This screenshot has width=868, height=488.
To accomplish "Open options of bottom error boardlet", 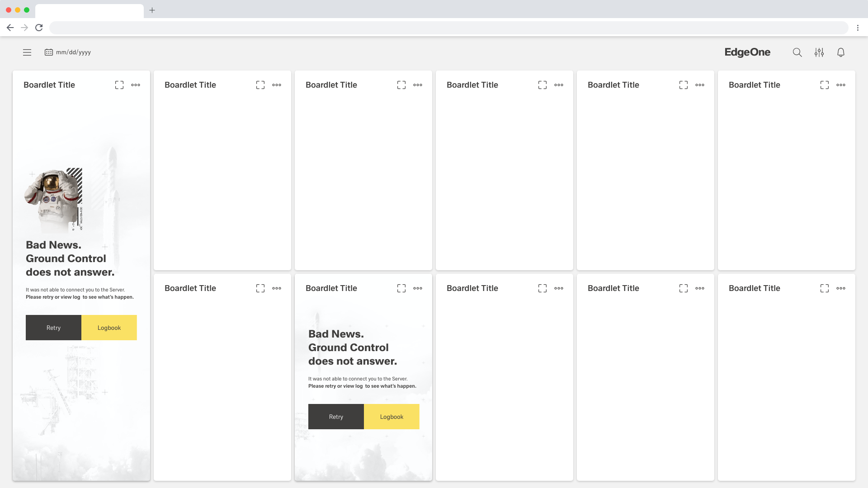I will coord(418,288).
